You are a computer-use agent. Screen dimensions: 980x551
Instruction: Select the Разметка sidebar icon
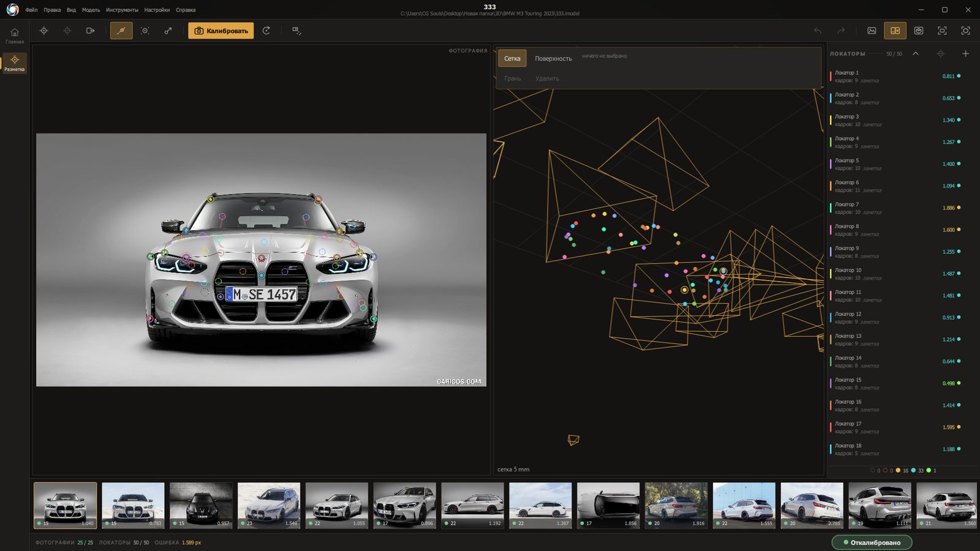point(15,63)
